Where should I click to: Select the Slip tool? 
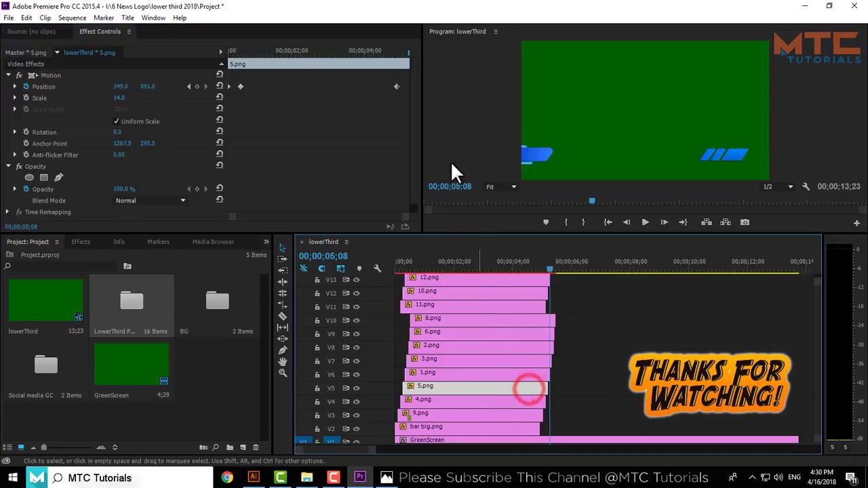[283, 327]
